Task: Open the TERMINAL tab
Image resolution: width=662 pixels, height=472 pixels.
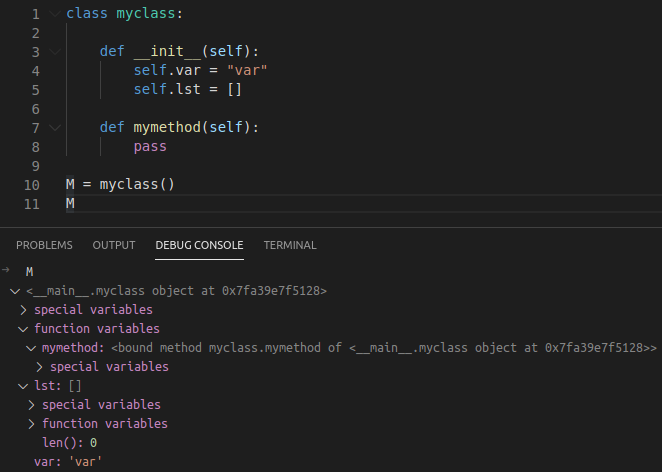Action: coord(290,245)
